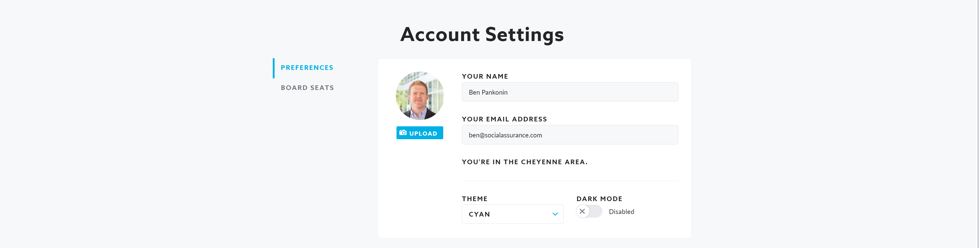This screenshot has width=980, height=248.
Task: Click Ben Pankonin's profile photo
Action: point(420,96)
